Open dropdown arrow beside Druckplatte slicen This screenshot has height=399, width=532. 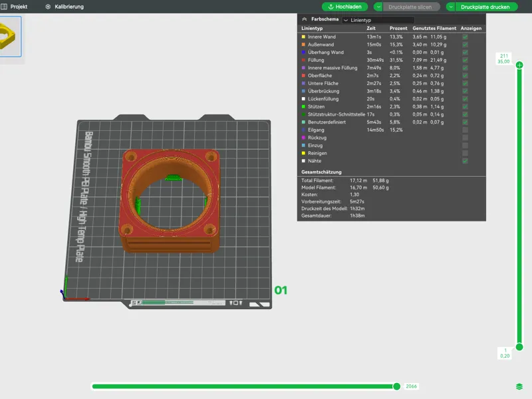378,7
